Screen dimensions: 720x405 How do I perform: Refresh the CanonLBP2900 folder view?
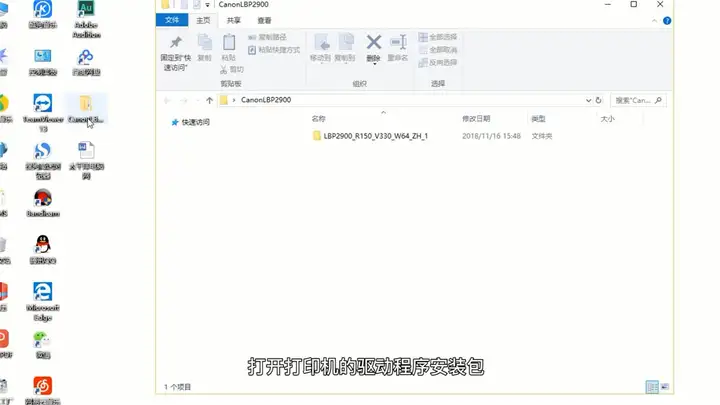tap(598, 100)
